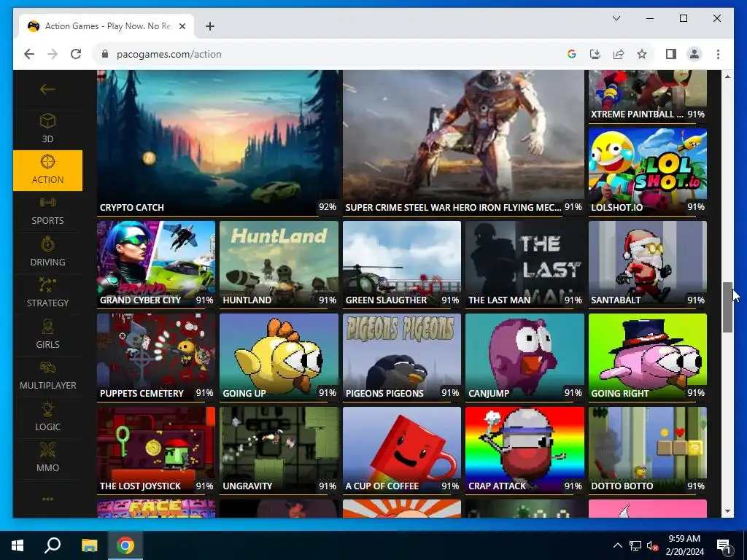
Task: Reload the pacogames page
Action: [76, 54]
